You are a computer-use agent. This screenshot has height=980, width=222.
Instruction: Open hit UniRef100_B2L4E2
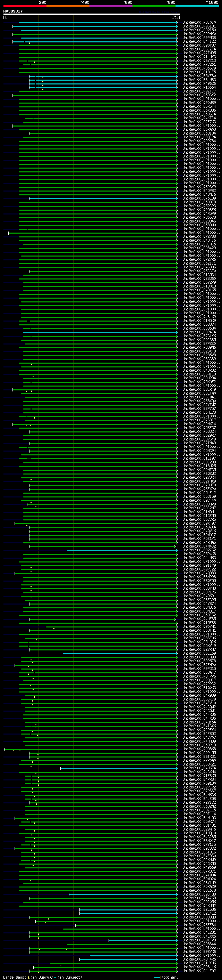tap(199, 913)
